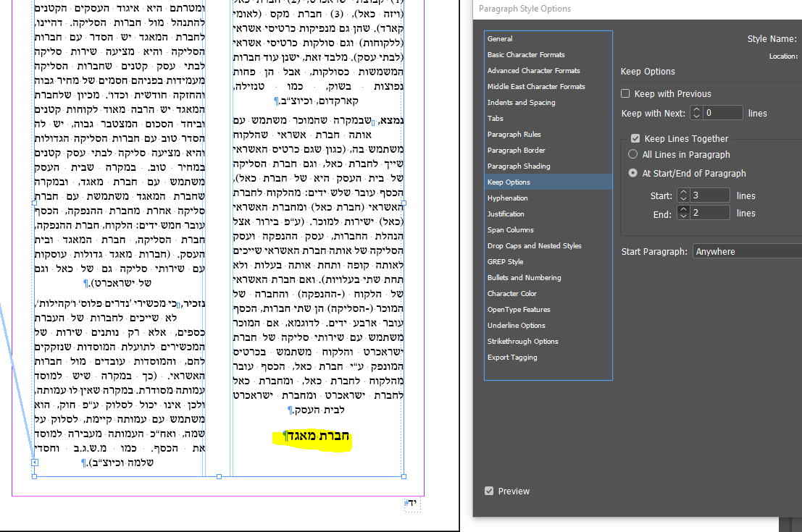The height and width of the screenshot is (532, 802).
Task: Click the Keep with Next lines field
Action: 723,113
